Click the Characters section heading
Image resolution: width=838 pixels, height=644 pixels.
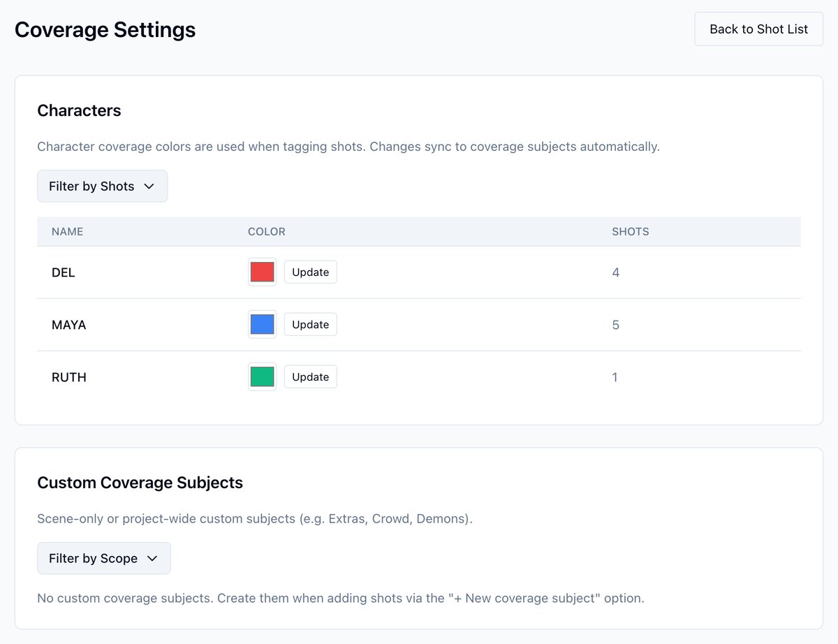[x=79, y=110]
